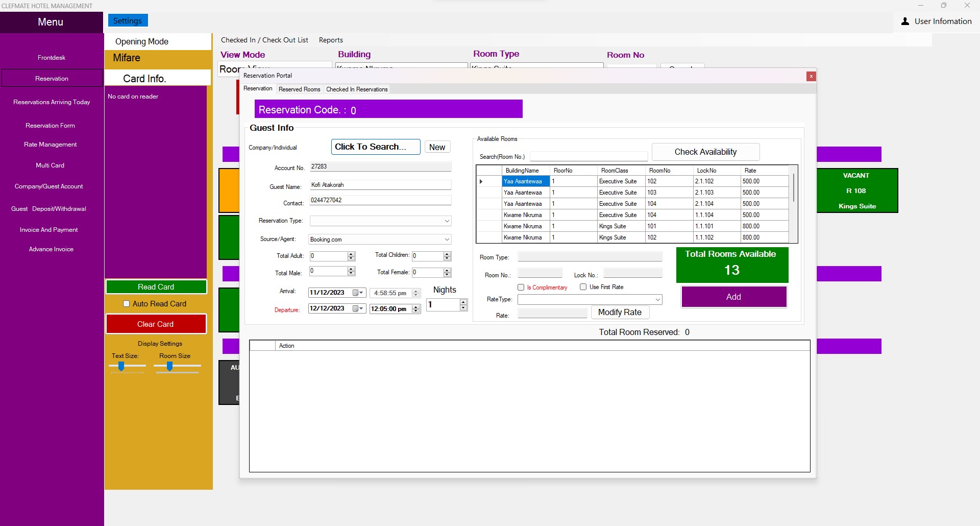980x526 pixels.
Task: Click the Guest Name field
Action: point(380,185)
